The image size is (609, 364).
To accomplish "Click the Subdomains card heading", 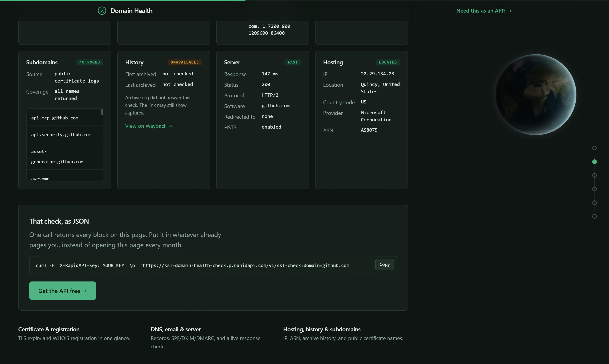I will pyautogui.click(x=42, y=62).
